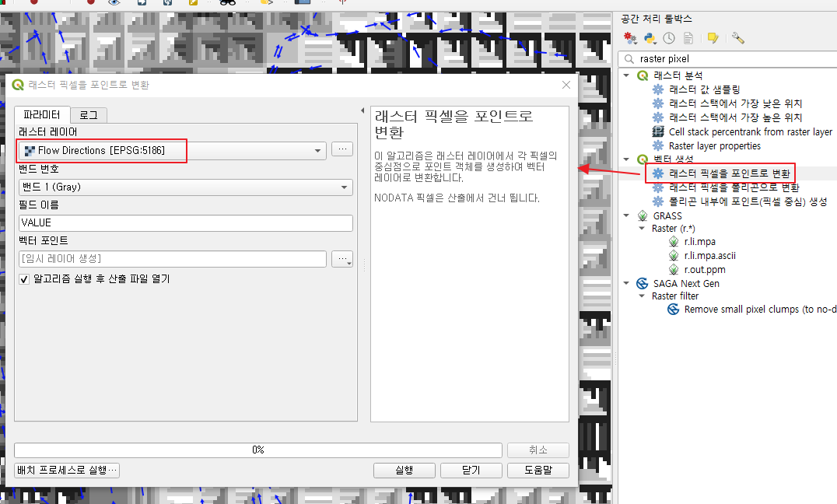The height and width of the screenshot is (504, 837).
Task: Select the r.li.mpa GRASS algorithm
Action: pyautogui.click(x=699, y=241)
